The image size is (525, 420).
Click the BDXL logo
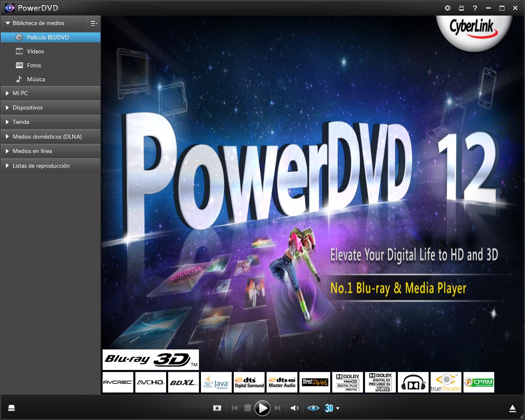point(183,382)
